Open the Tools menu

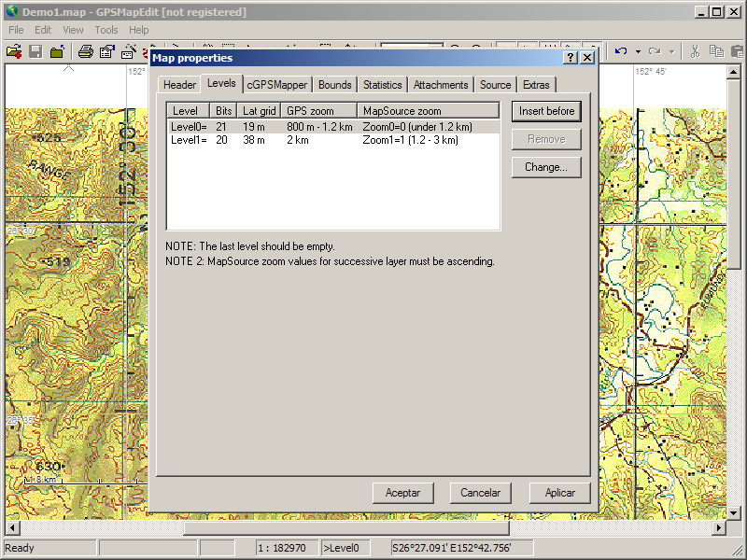click(x=106, y=30)
